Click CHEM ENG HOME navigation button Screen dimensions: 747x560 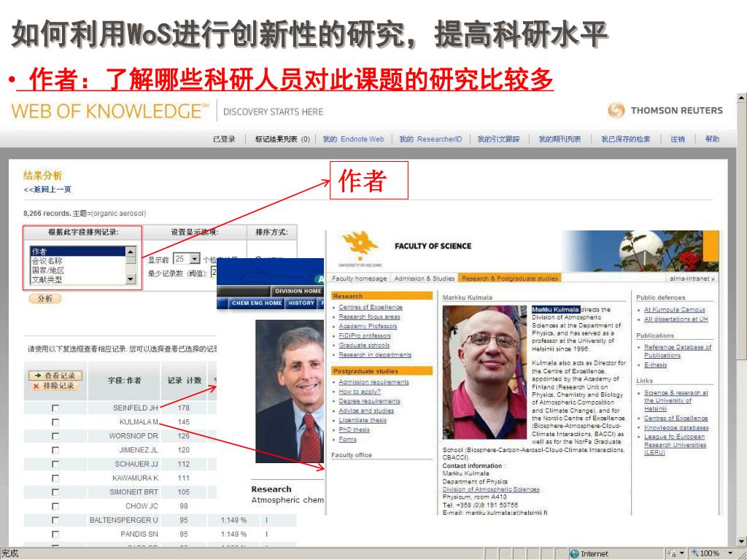pos(257,303)
